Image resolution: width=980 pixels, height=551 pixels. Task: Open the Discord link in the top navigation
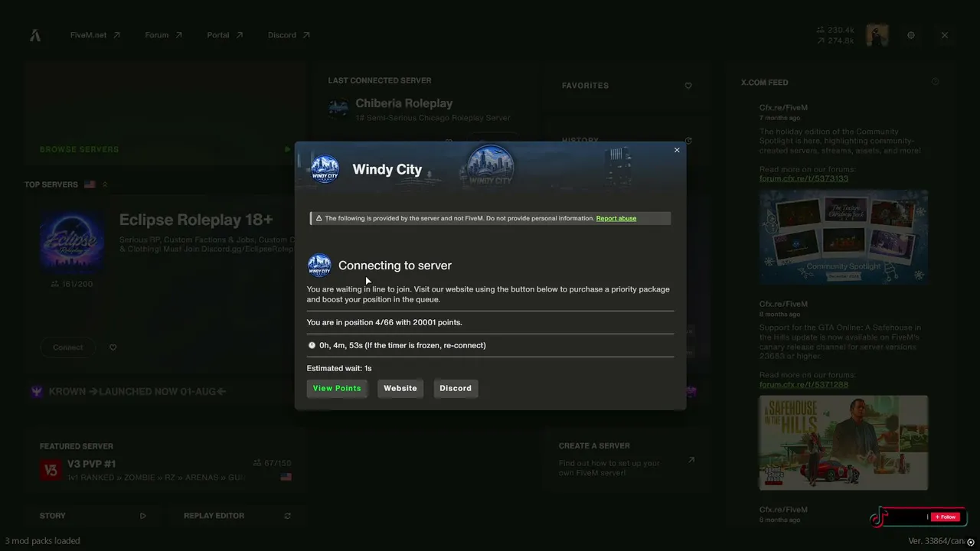point(289,35)
